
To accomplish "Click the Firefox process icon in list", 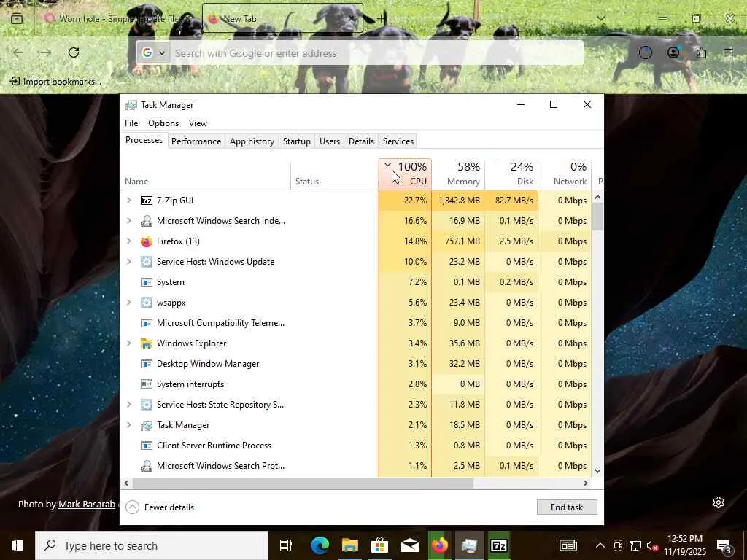I will click(146, 241).
